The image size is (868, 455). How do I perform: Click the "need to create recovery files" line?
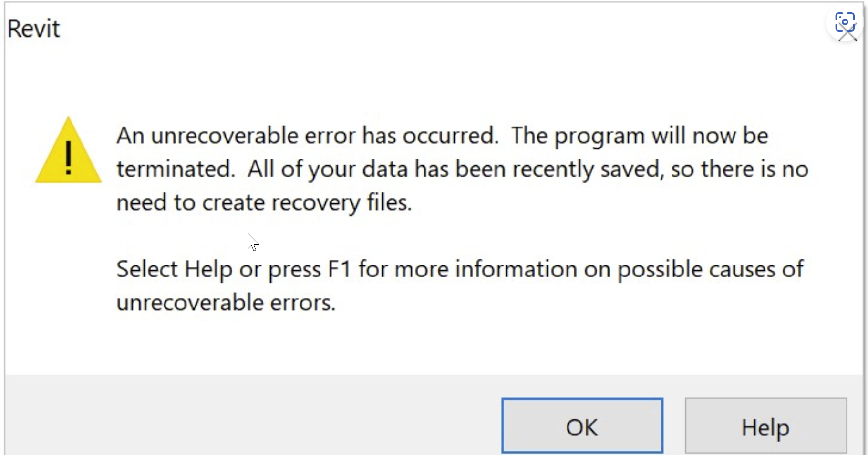pos(264,202)
